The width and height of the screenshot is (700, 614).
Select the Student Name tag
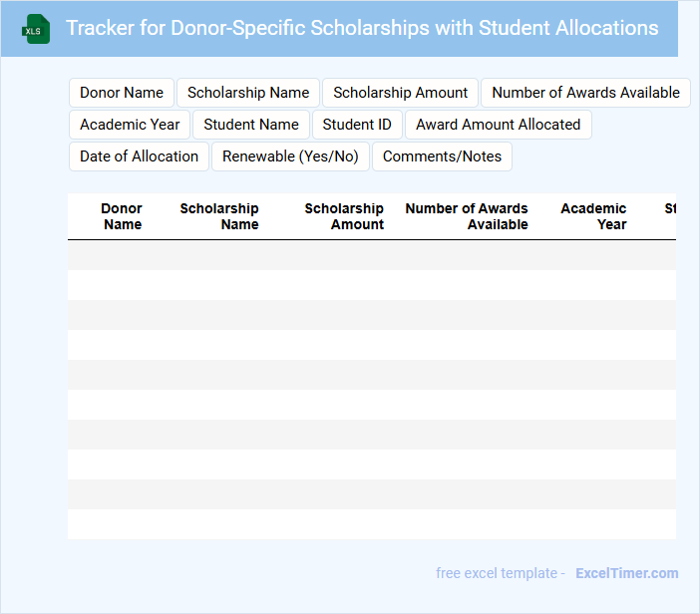pyautogui.click(x=251, y=125)
